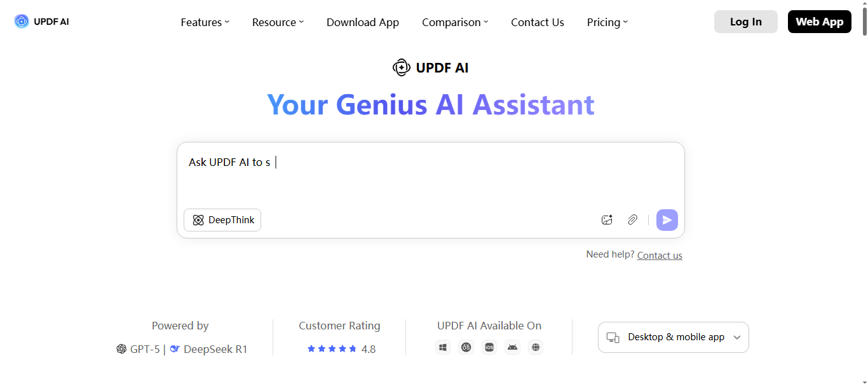The image size is (868, 386).
Task: Select the DeepSeek R1 model
Action: coord(215,348)
